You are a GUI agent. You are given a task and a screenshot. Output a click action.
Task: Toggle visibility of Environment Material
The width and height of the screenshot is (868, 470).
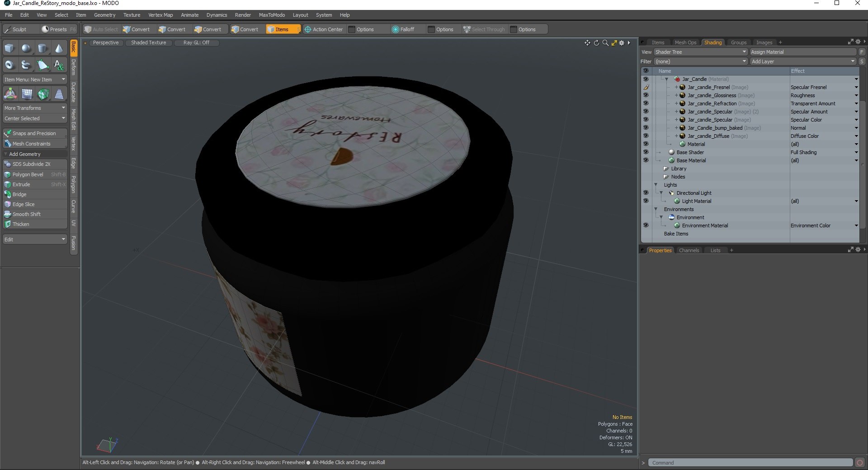click(646, 226)
